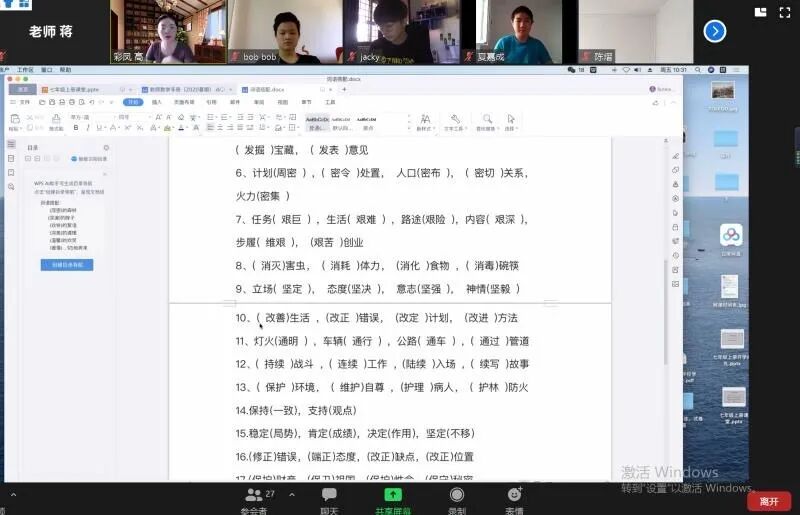Click the Undo arrow icon

click(92, 102)
